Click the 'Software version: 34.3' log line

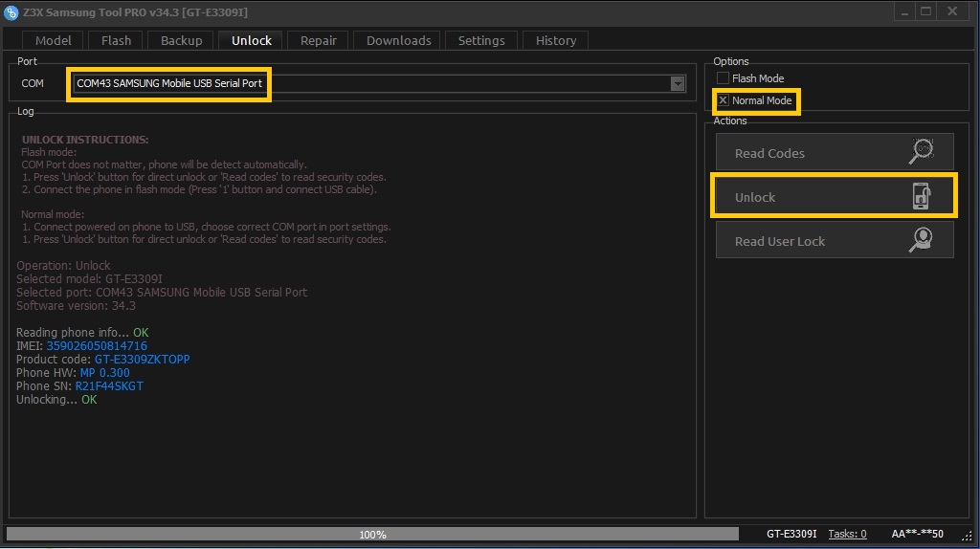click(x=76, y=306)
